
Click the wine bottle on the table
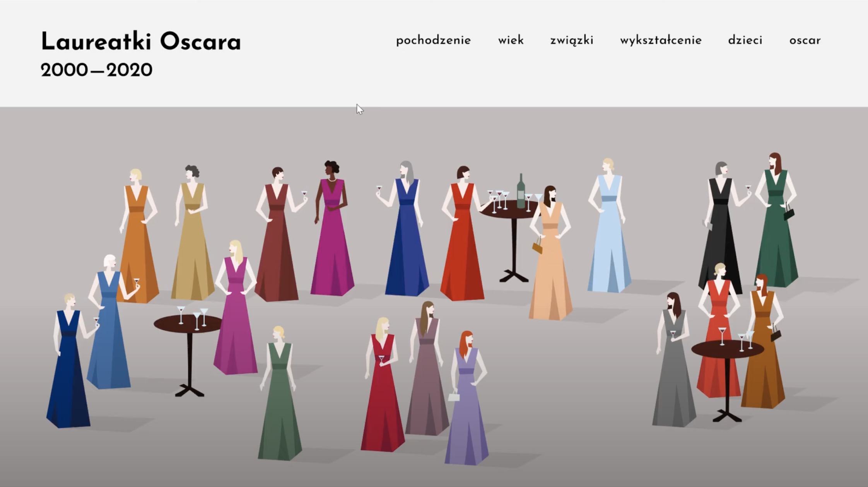(x=521, y=191)
